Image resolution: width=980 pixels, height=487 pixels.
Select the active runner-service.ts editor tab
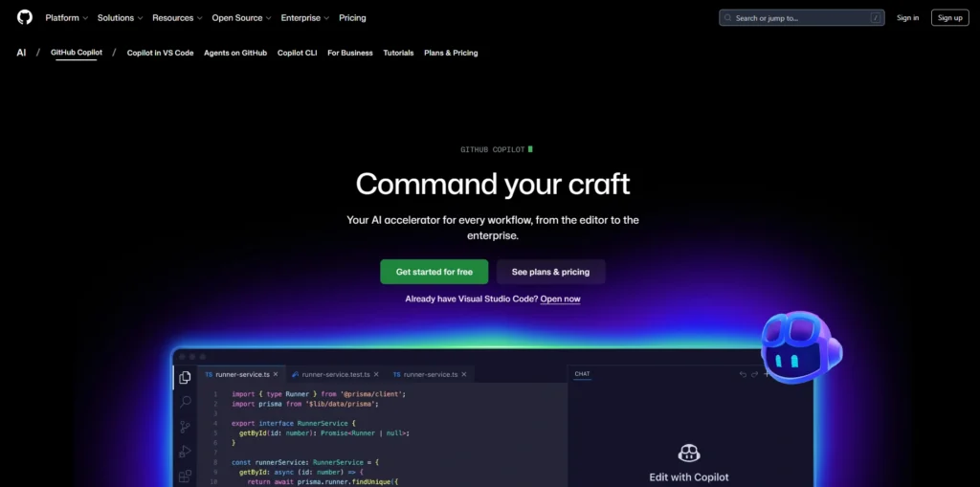[x=241, y=374]
